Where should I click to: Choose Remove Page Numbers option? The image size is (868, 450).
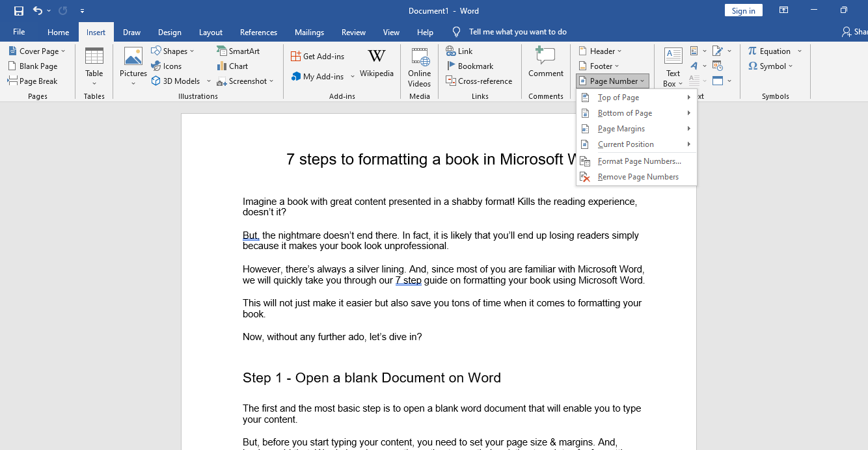click(636, 177)
